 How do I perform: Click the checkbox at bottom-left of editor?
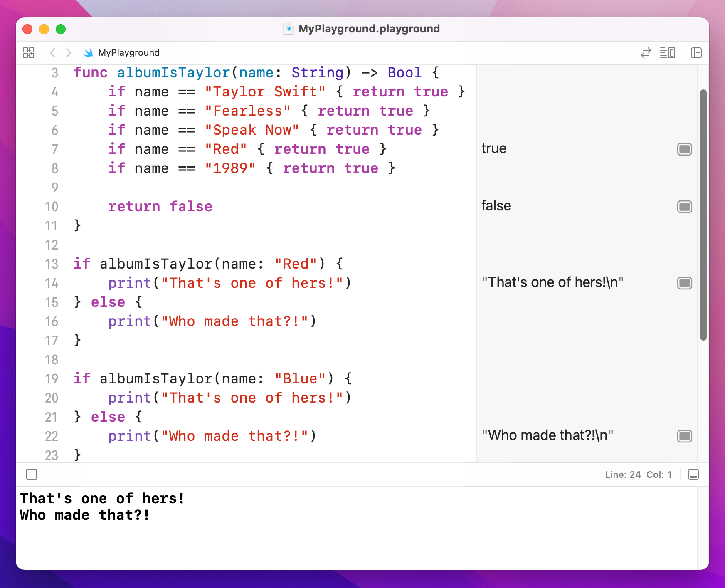(31, 474)
